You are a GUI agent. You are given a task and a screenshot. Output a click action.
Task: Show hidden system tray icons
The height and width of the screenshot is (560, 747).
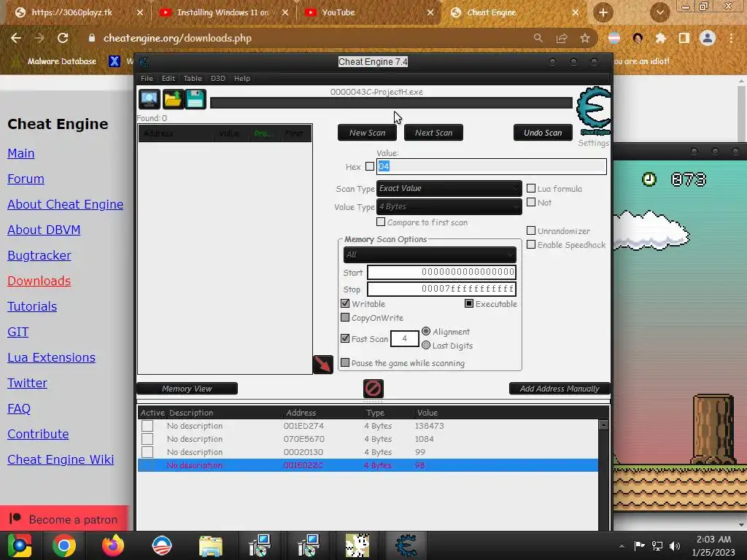click(x=622, y=546)
